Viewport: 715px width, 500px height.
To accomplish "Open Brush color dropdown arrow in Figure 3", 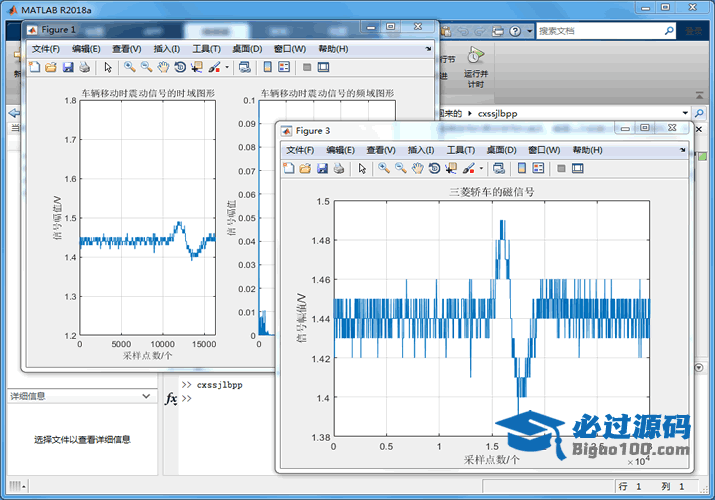I will 482,169.
